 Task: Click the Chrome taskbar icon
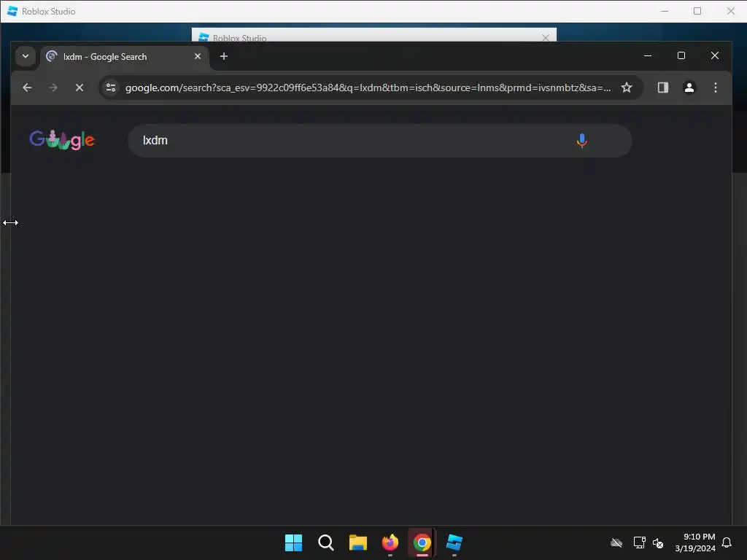[422, 542]
